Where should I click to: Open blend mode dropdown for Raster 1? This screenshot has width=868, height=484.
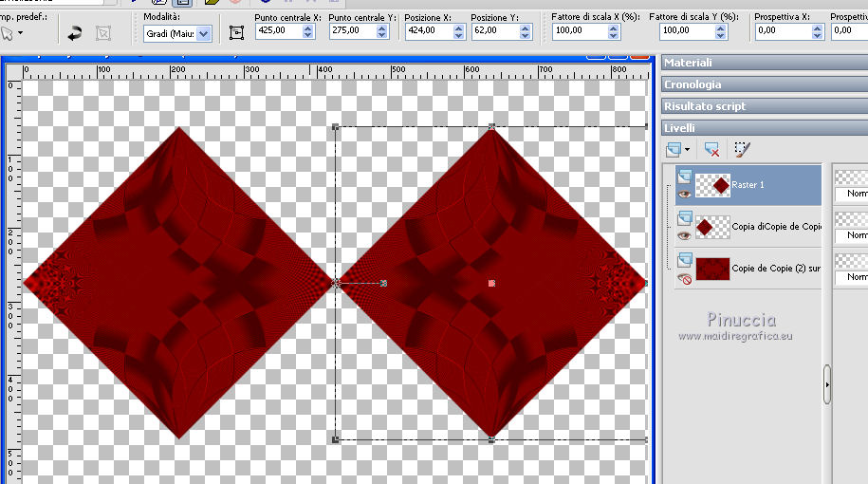(851, 194)
